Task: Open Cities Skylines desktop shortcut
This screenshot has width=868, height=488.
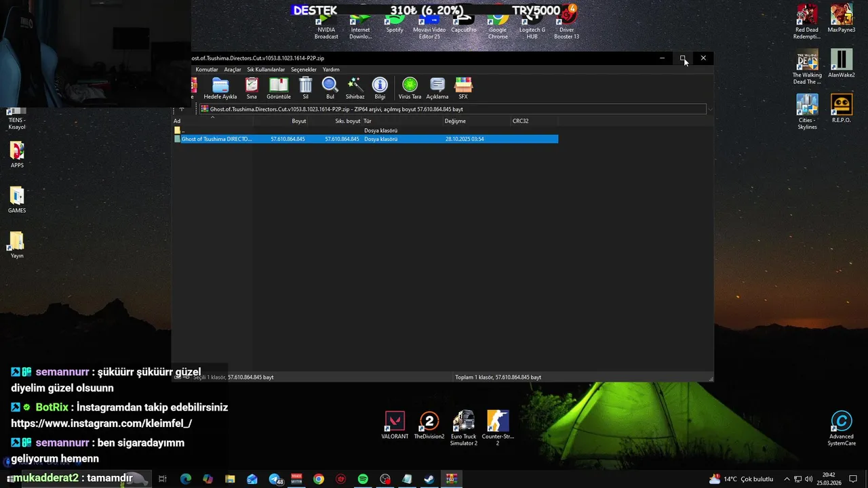Action: [x=807, y=112]
